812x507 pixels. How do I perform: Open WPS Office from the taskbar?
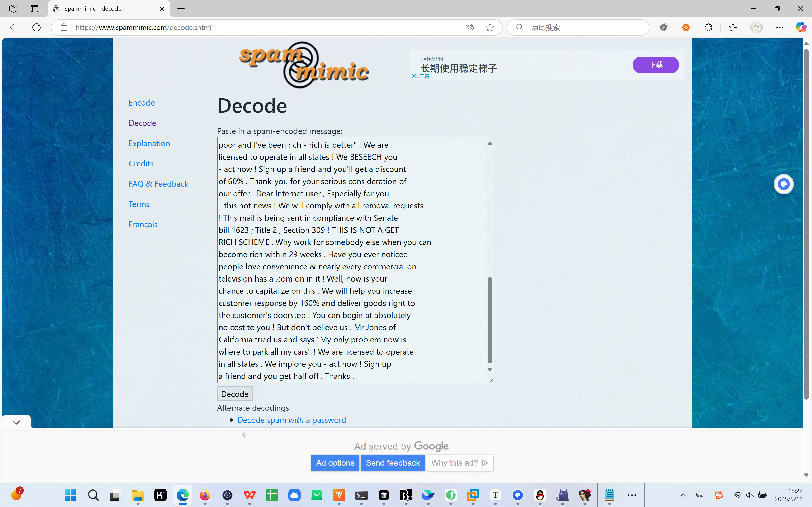click(249, 495)
